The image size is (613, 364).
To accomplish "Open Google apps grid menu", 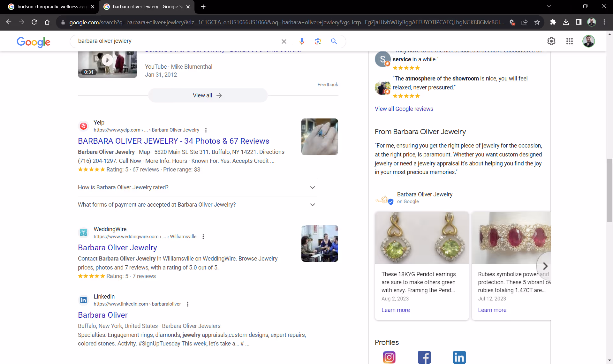I will pyautogui.click(x=570, y=41).
